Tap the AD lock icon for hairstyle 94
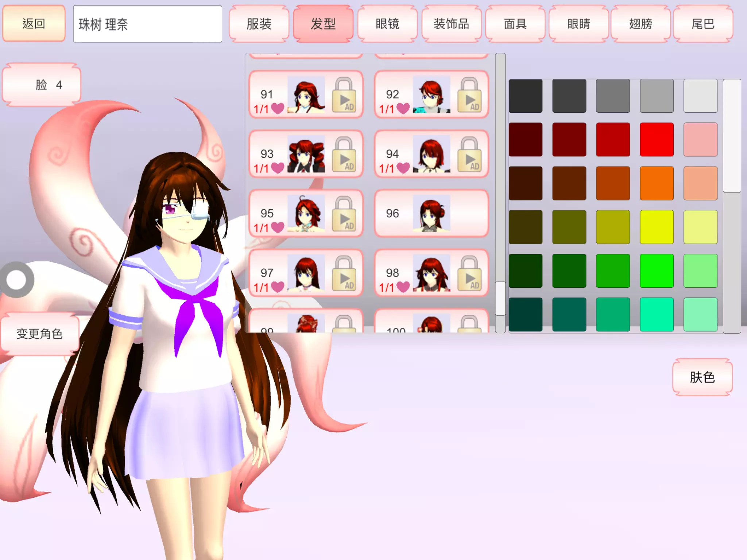Screen dimensions: 747x560 (469, 155)
